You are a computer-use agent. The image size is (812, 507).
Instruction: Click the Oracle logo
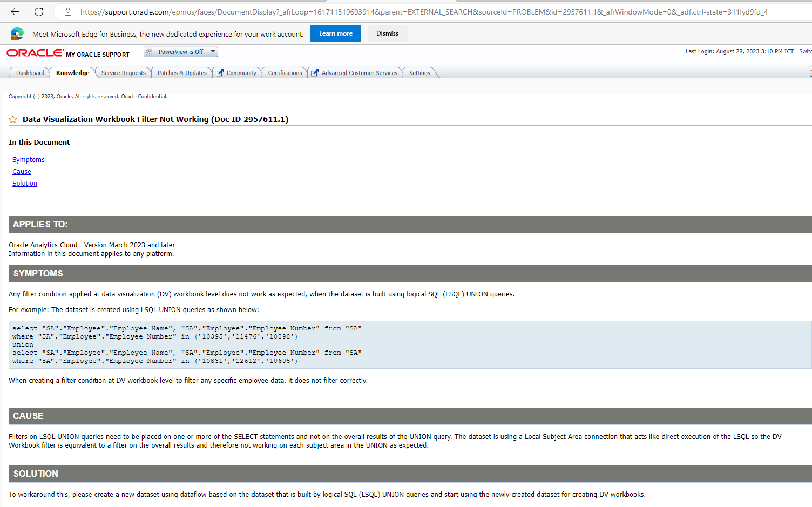coord(35,53)
